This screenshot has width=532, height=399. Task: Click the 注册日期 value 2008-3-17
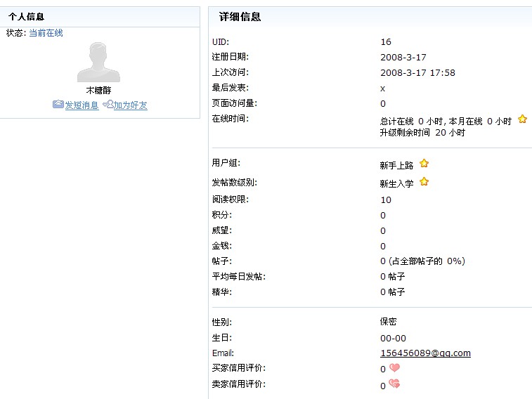click(x=403, y=58)
